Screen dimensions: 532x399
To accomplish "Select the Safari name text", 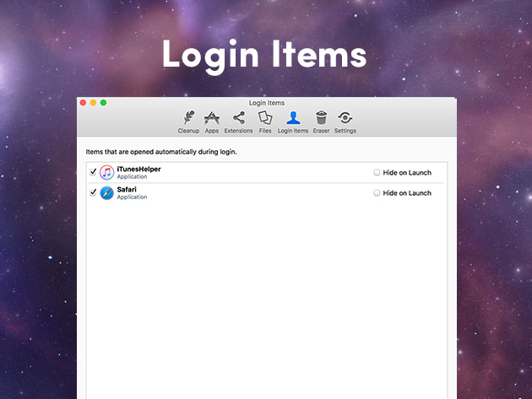I will 127,189.
